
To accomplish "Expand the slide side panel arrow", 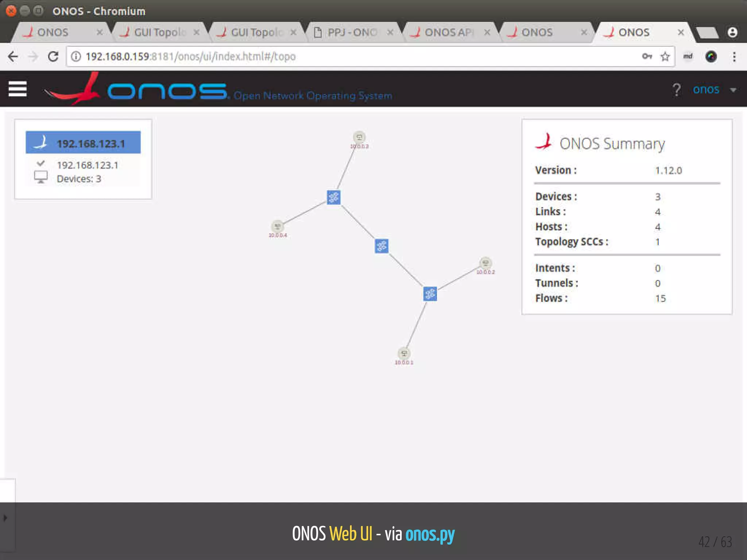I will [5, 518].
